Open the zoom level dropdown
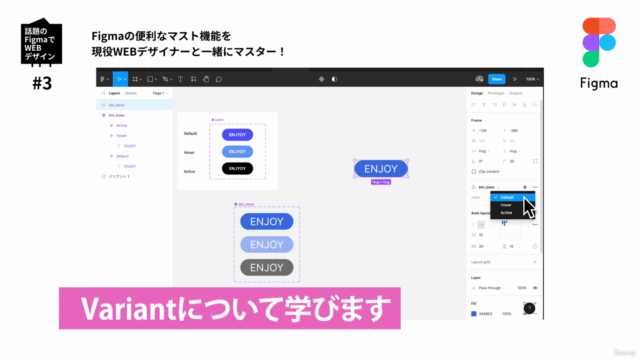This screenshot has height=360, width=640. pyautogui.click(x=533, y=79)
